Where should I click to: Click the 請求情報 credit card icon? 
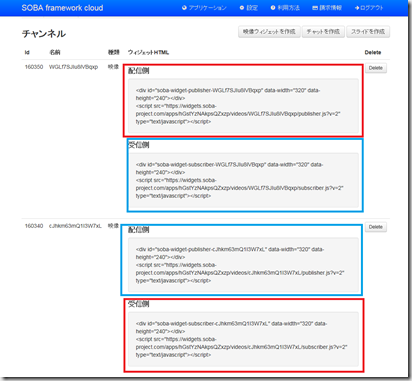(315, 8)
